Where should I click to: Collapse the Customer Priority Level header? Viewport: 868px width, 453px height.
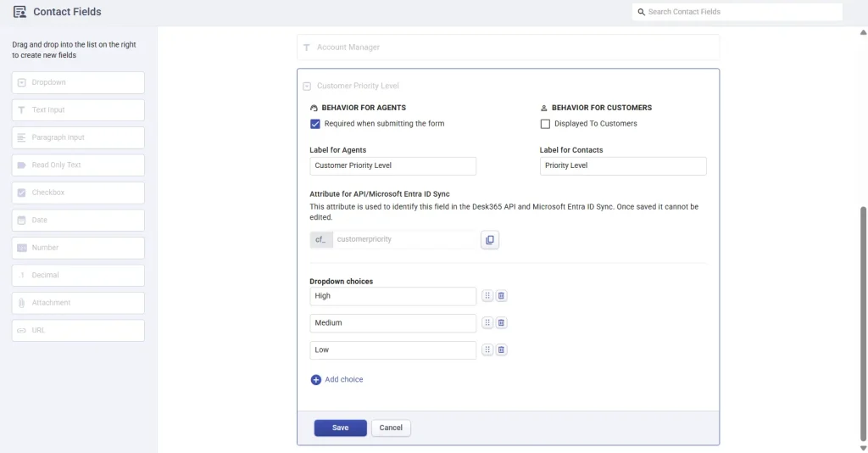[358, 86]
